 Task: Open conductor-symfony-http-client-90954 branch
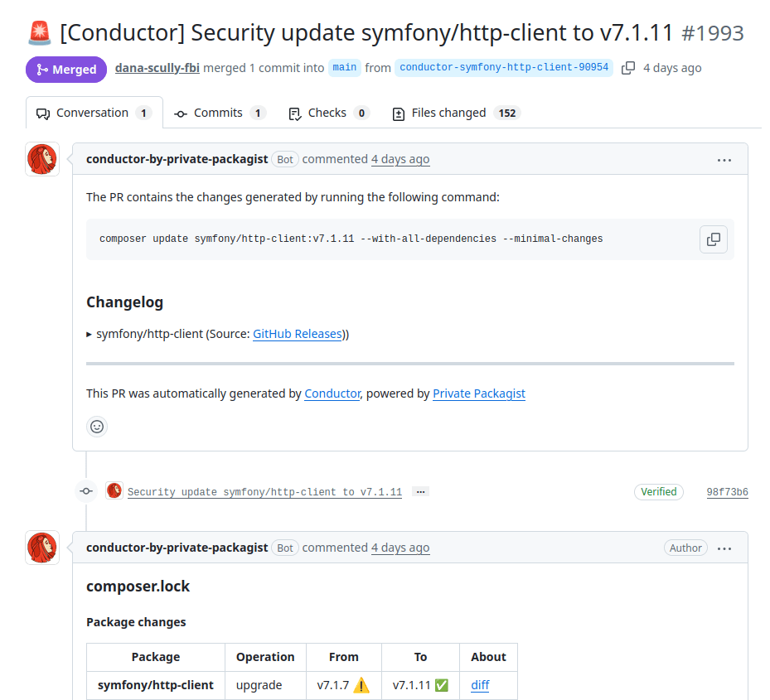(504, 67)
